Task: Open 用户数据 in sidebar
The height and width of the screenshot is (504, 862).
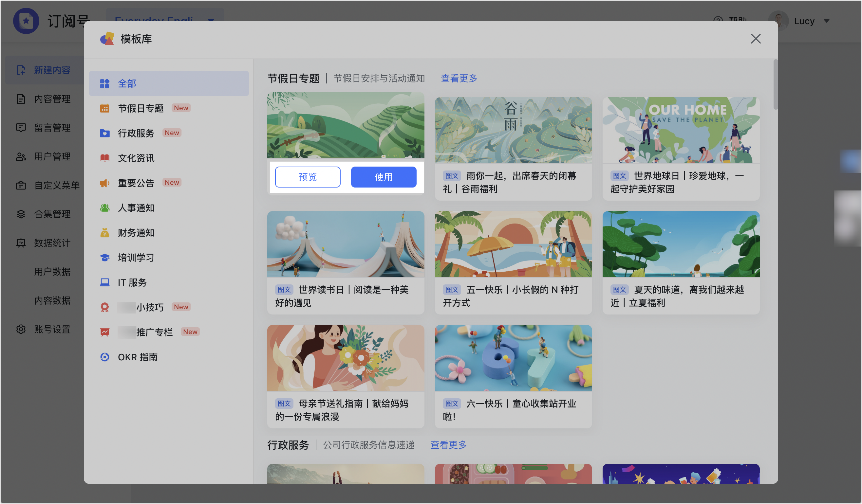Action: [x=52, y=272]
